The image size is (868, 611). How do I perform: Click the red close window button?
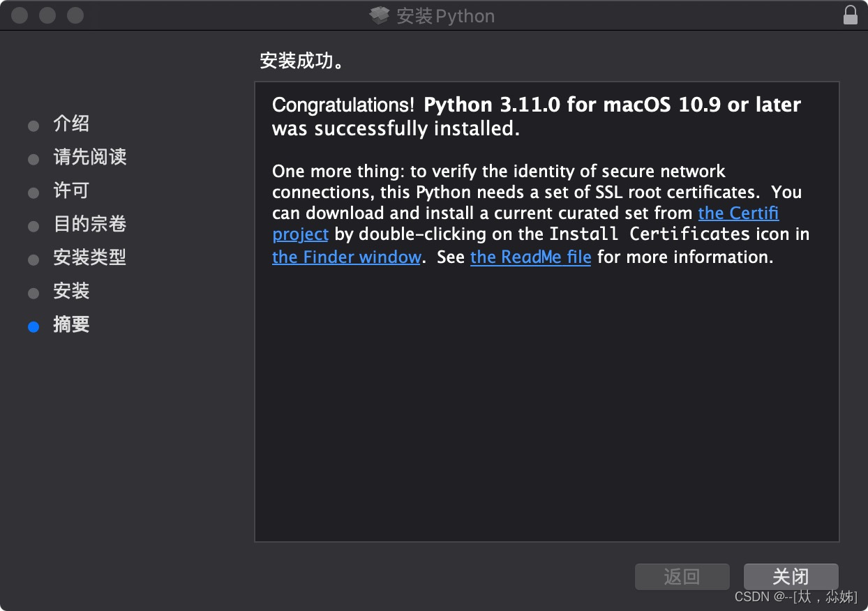coord(20,15)
